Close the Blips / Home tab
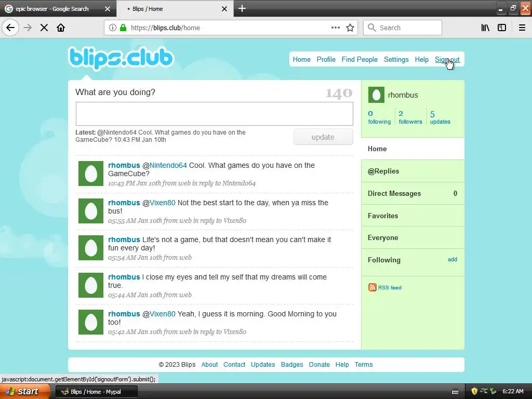The width and height of the screenshot is (532, 399). click(x=224, y=9)
